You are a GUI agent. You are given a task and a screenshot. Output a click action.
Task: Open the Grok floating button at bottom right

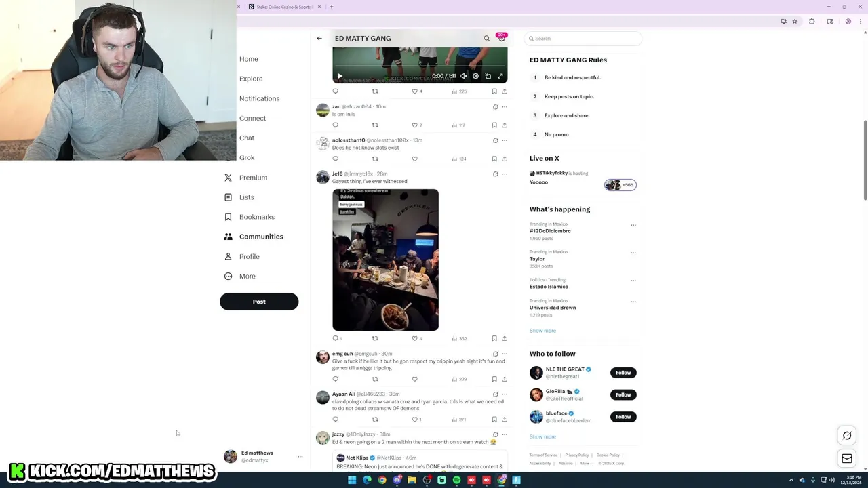[x=847, y=436]
